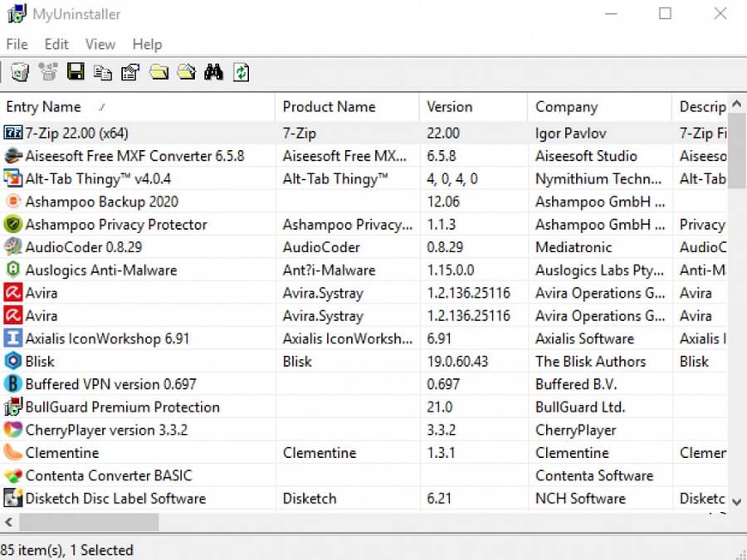Open the View menu
This screenshot has width=747, height=560.
point(100,44)
